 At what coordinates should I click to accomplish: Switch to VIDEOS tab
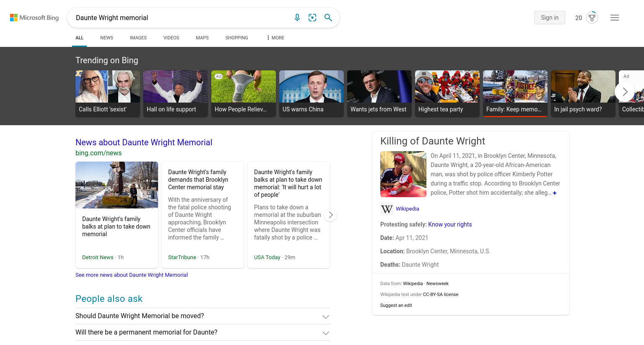[x=171, y=38]
